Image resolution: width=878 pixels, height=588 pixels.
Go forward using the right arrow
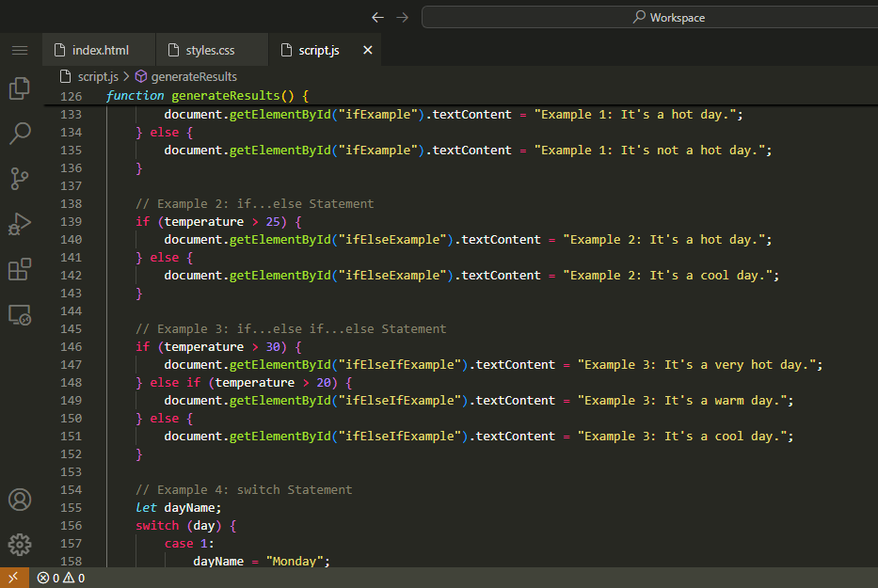(403, 17)
